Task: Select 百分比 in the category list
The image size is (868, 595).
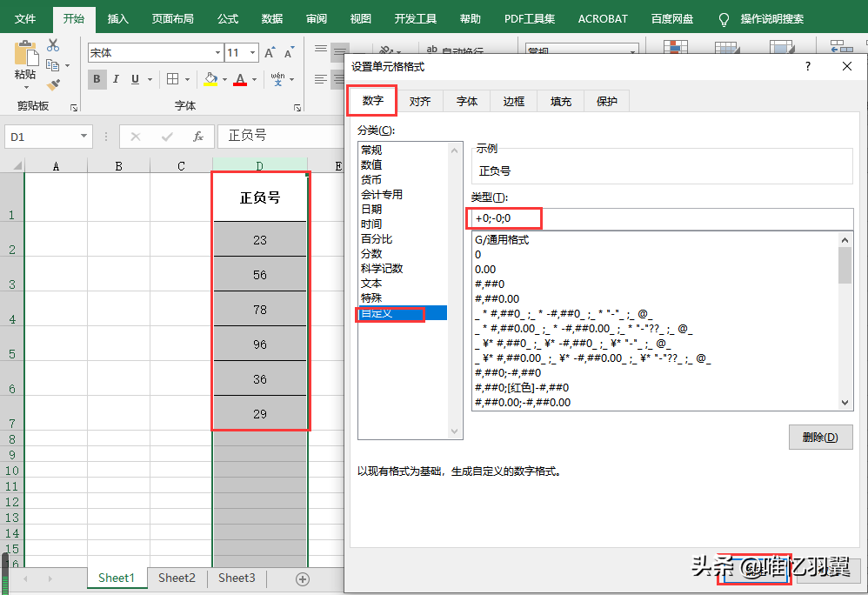Action: point(403,238)
